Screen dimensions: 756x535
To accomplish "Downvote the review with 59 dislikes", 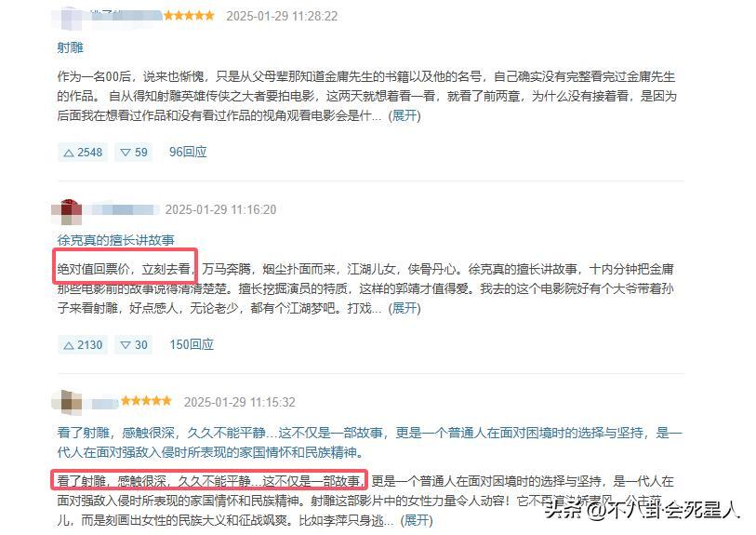I will point(134,153).
